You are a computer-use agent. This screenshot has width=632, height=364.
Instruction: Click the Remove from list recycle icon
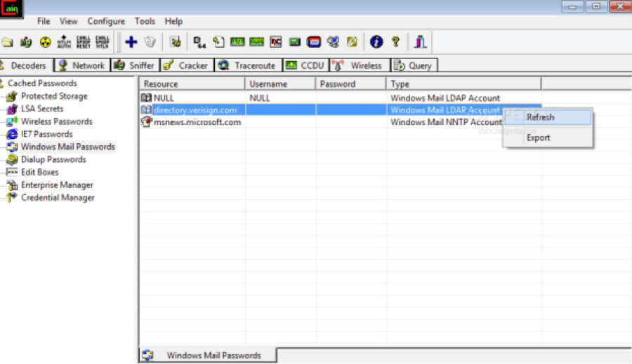150,42
